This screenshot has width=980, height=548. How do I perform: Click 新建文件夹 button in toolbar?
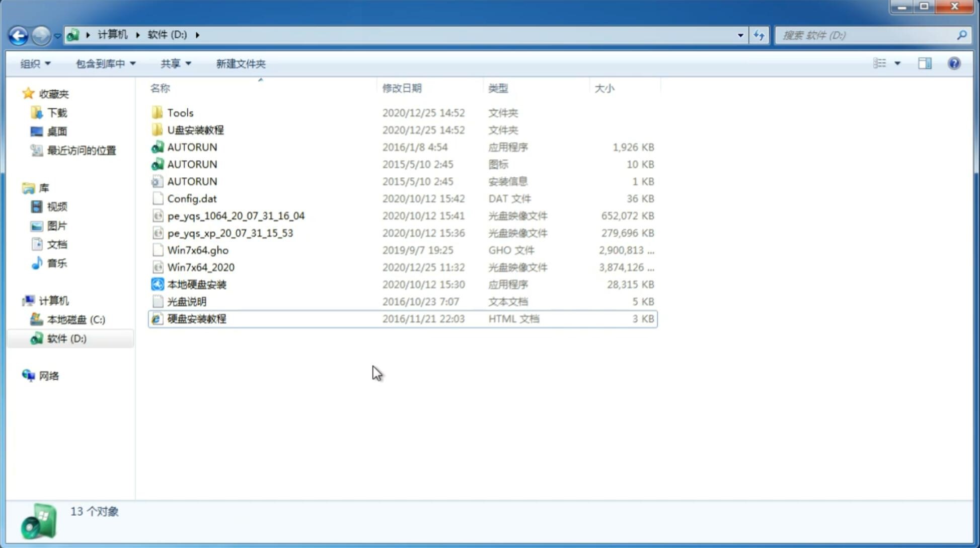(240, 62)
